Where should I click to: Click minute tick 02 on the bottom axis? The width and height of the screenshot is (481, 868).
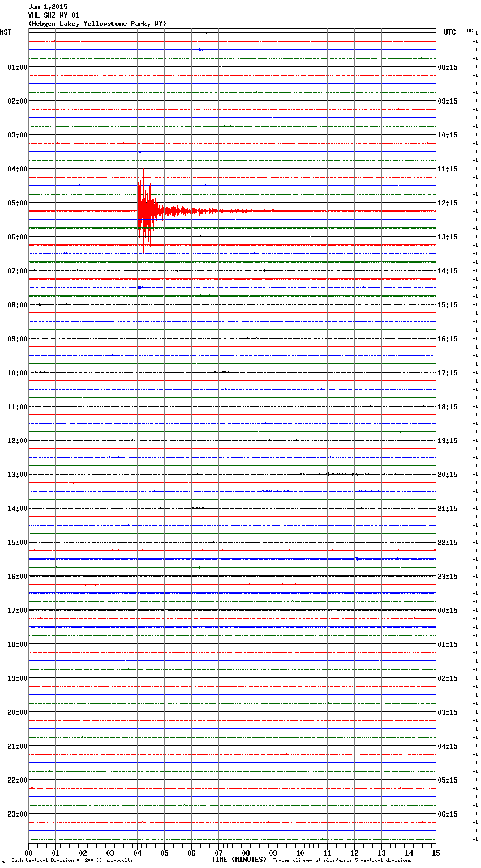coord(83,853)
